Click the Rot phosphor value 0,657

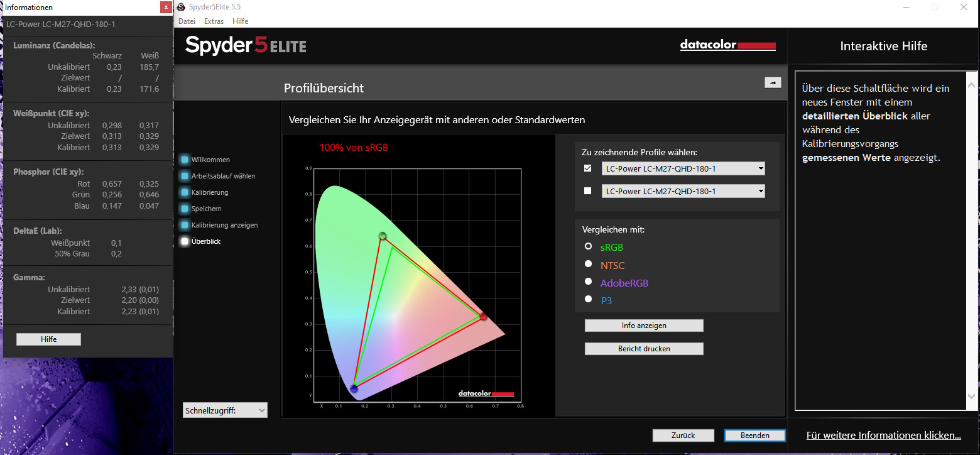coord(112,184)
